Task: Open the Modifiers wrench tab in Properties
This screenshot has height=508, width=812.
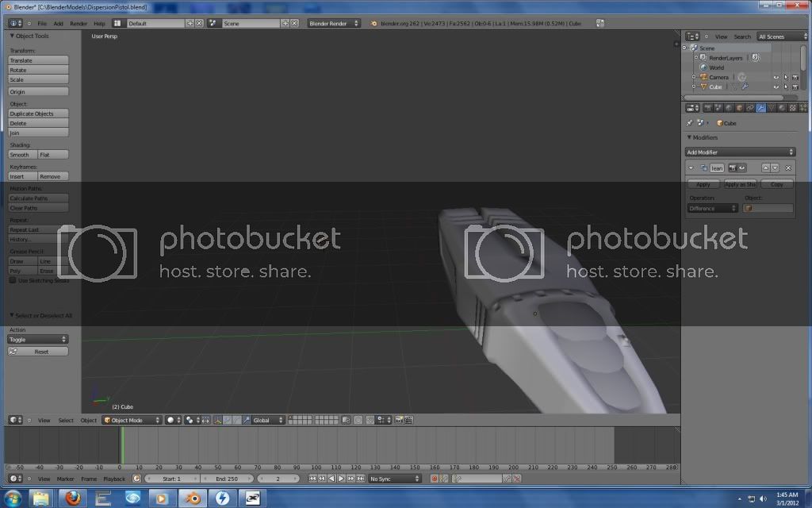Action: coord(760,108)
